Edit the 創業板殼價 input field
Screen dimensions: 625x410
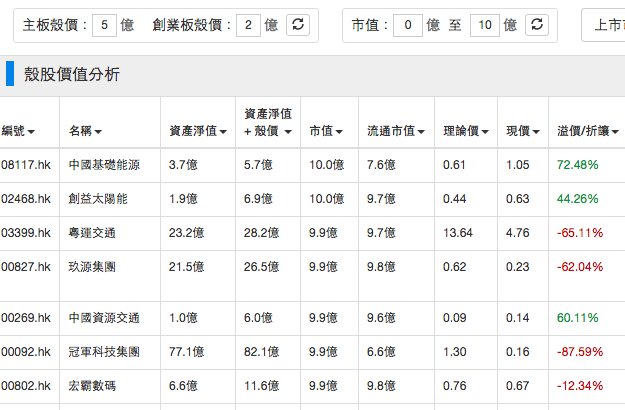click(248, 25)
